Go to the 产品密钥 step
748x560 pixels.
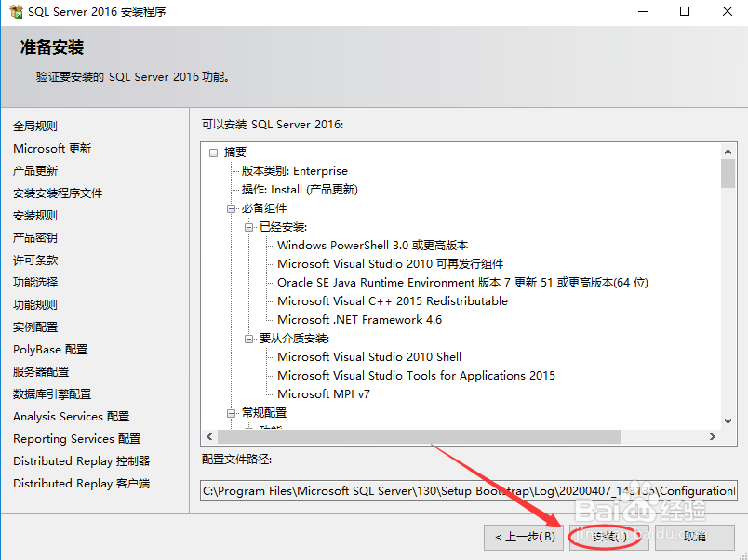[35, 237]
